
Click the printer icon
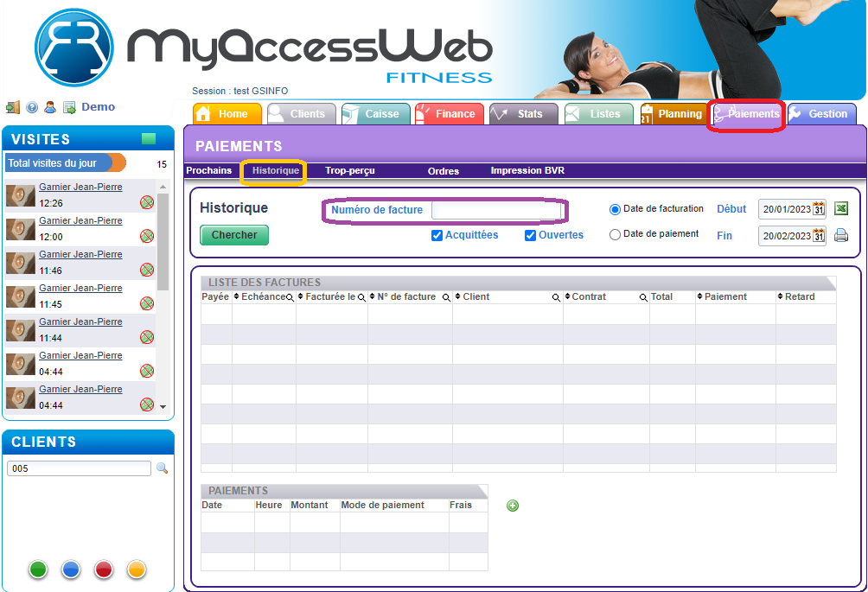(841, 235)
